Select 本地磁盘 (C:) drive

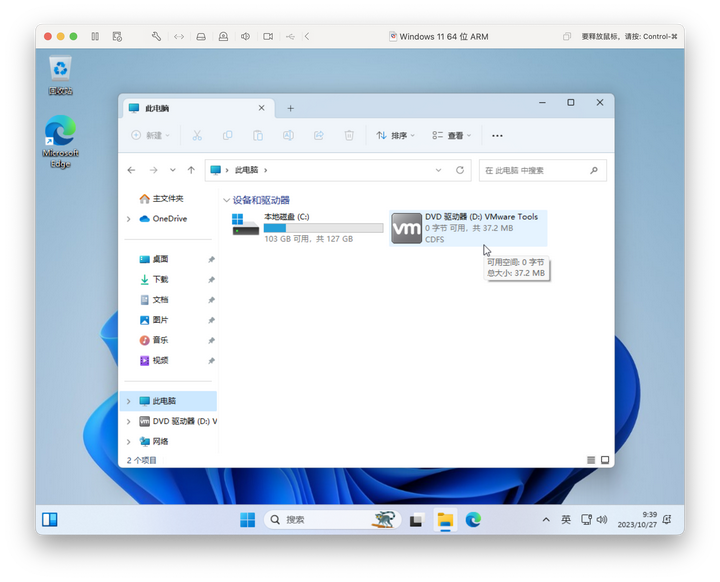[307, 228]
